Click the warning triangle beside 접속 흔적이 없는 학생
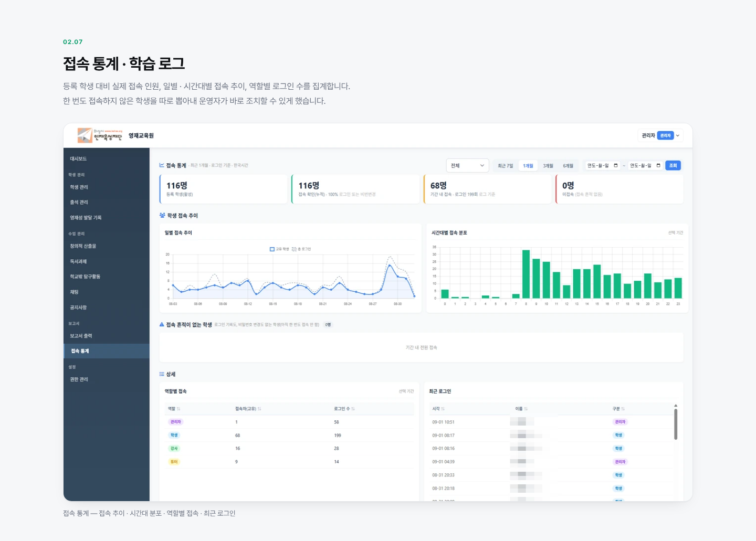This screenshot has height=541, width=756. 162,325
